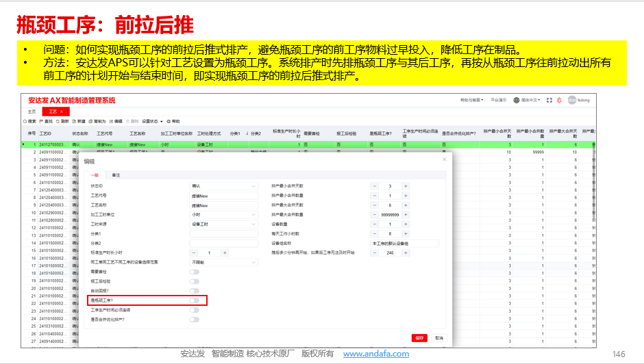The height and width of the screenshot is (364, 644).
Task: Decrease 排产最大合并天数 with minus button
Action: (x=375, y=205)
